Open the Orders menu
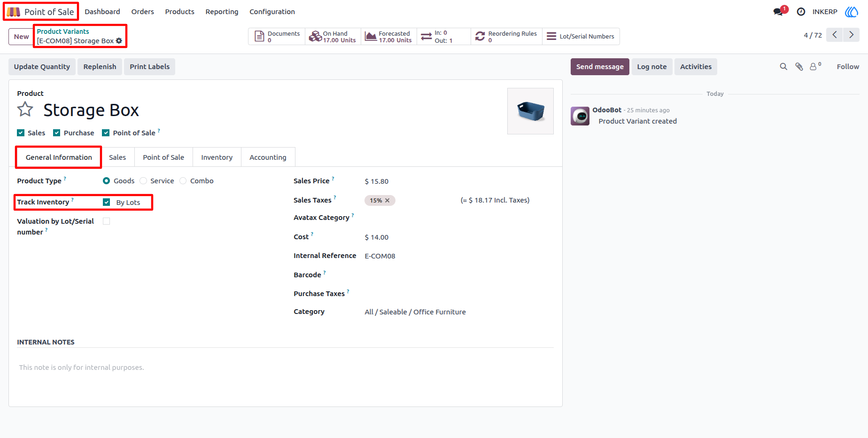Image resolution: width=868 pixels, height=438 pixels. click(x=143, y=12)
